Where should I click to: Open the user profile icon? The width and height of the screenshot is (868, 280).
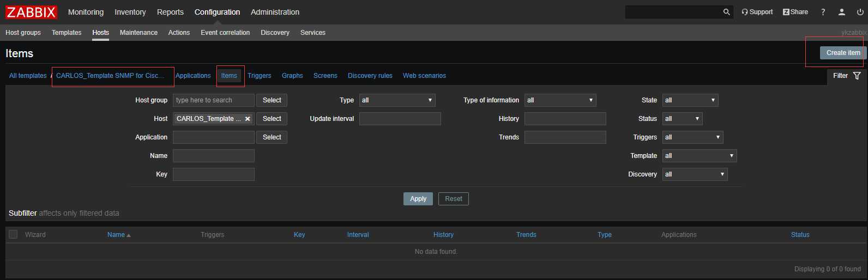pyautogui.click(x=842, y=12)
